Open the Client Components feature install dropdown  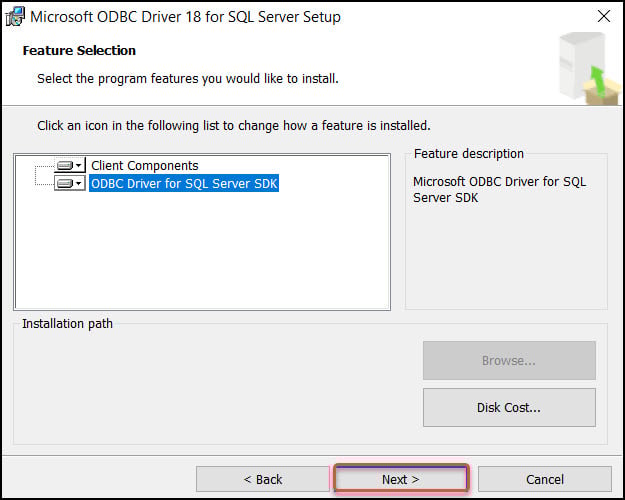70,165
